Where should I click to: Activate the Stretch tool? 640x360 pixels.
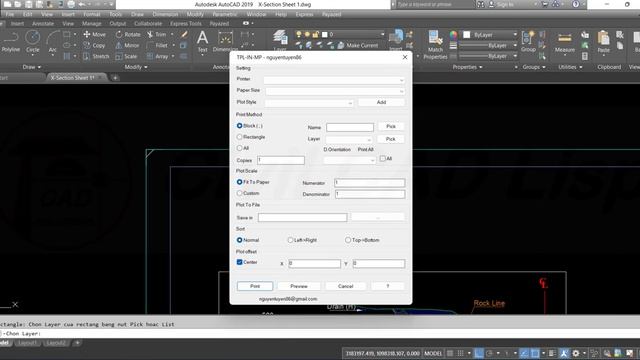(x=96, y=56)
